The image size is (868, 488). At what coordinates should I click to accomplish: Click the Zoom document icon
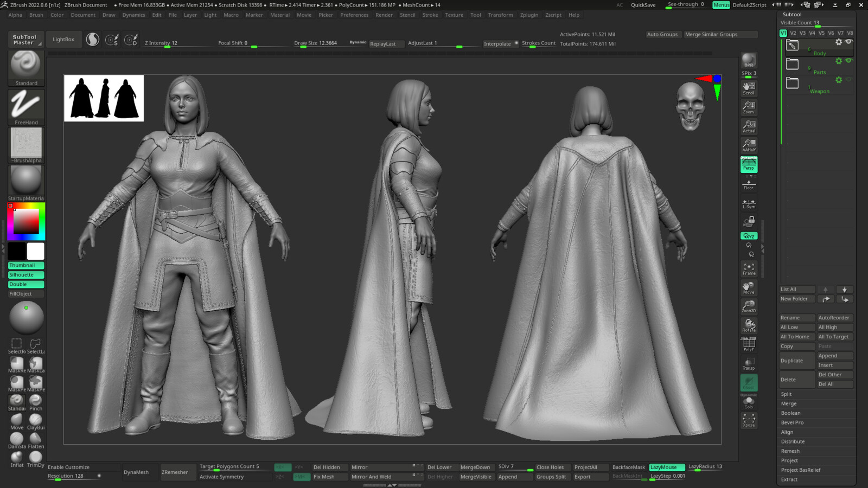point(749,108)
